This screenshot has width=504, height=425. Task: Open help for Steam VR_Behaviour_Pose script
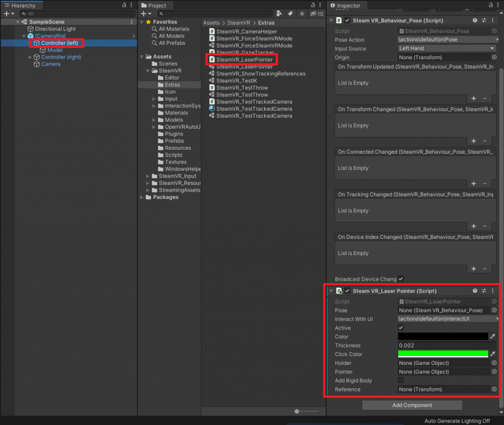coord(475,20)
